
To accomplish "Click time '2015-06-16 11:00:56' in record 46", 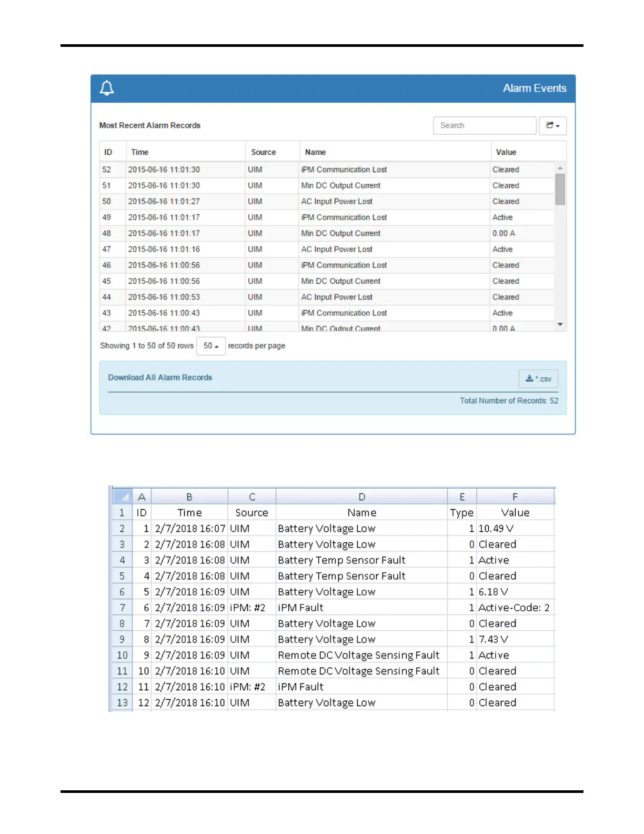I will click(x=164, y=265).
